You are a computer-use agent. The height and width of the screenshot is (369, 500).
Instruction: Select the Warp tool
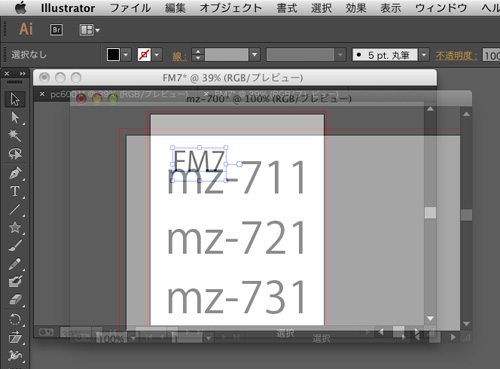[x=15, y=355]
